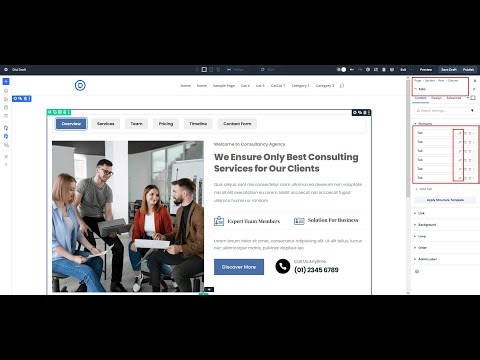Collapse the Elements section
Image resolution: width=480 pixels, height=360 pixels.
(x=423, y=124)
